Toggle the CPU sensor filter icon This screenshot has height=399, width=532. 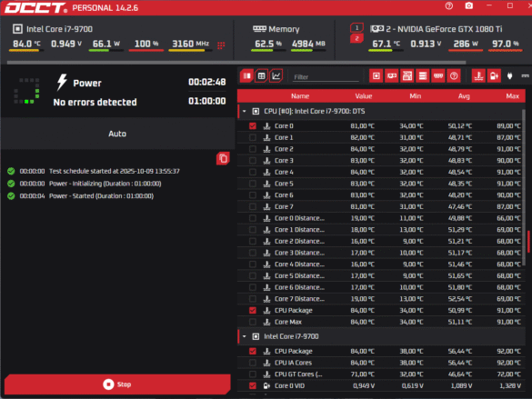(376, 76)
